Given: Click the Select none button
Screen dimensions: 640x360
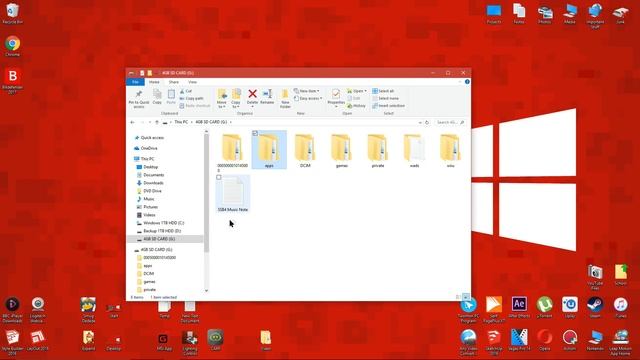Looking at the screenshot, I should coord(385,98).
